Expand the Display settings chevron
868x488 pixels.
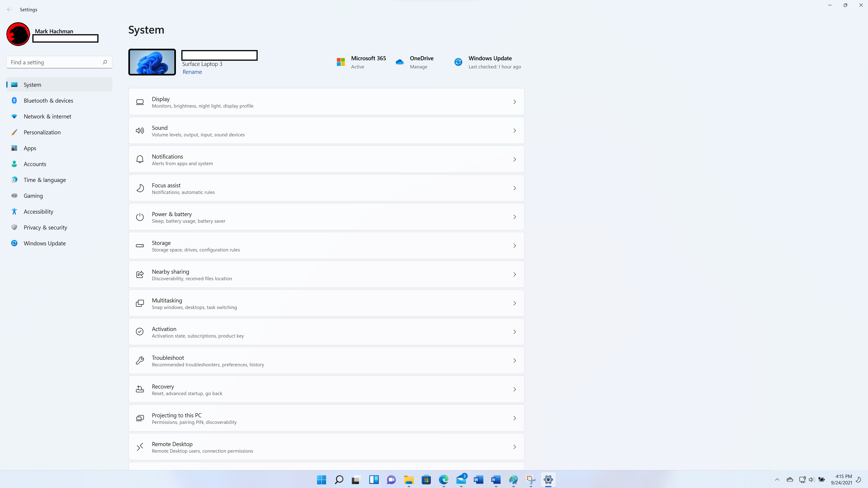point(514,102)
